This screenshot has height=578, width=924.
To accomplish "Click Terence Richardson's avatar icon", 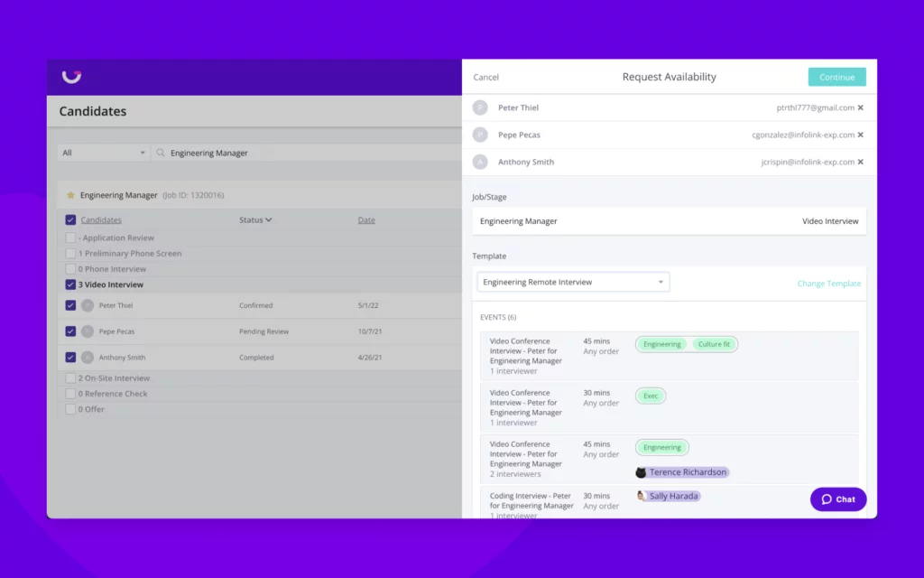I will (641, 472).
